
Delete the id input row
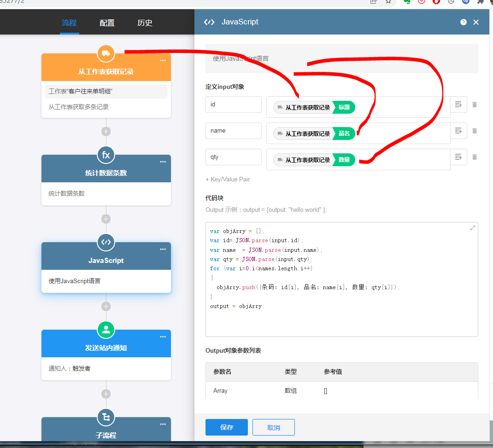475,105
